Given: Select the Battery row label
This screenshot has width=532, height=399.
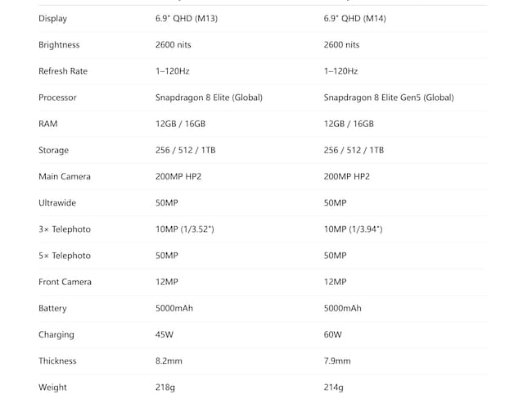Looking at the screenshot, I should pos(52,308).
